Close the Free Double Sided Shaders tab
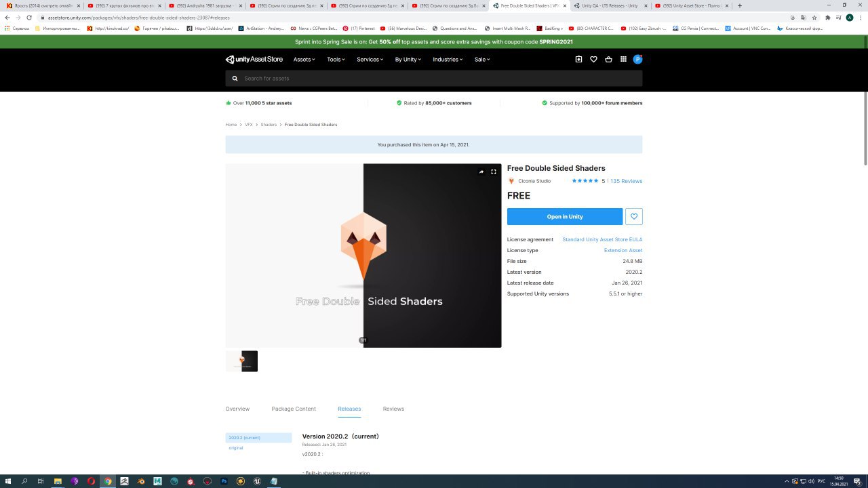 pyautogui.click(x=564, y=5)
